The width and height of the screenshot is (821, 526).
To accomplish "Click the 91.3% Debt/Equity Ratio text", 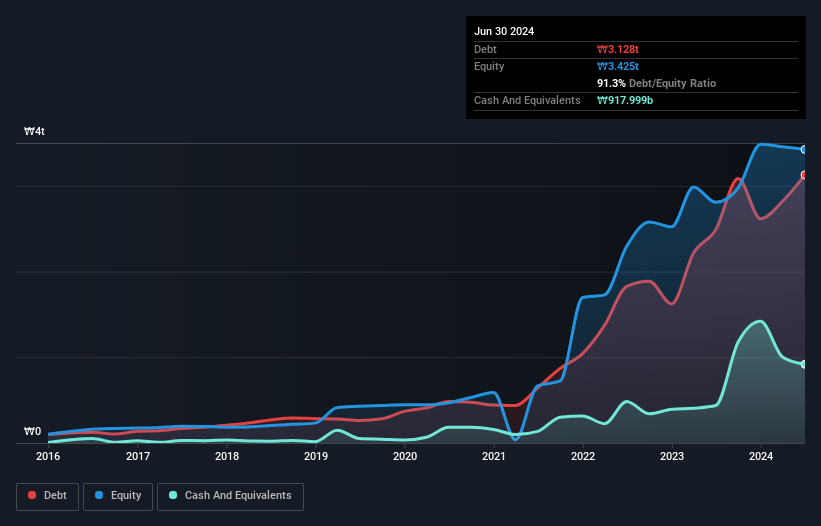I will coord(657,83).
